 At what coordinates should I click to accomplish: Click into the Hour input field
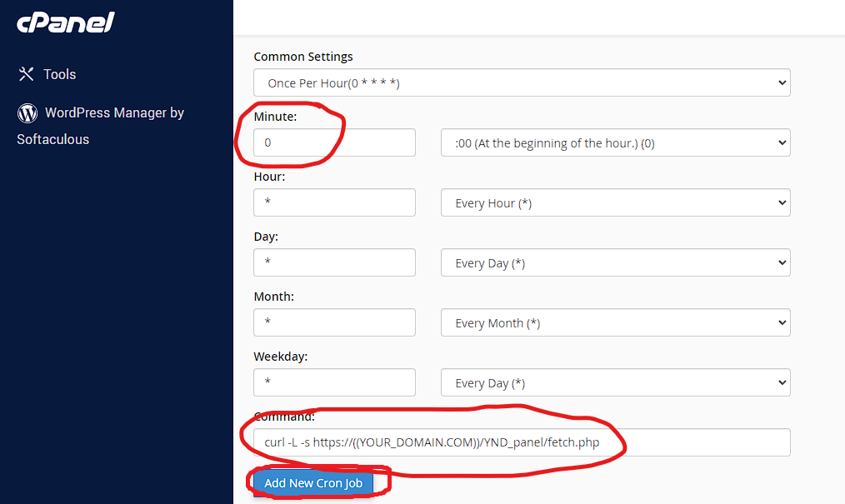tap(335, 202)
